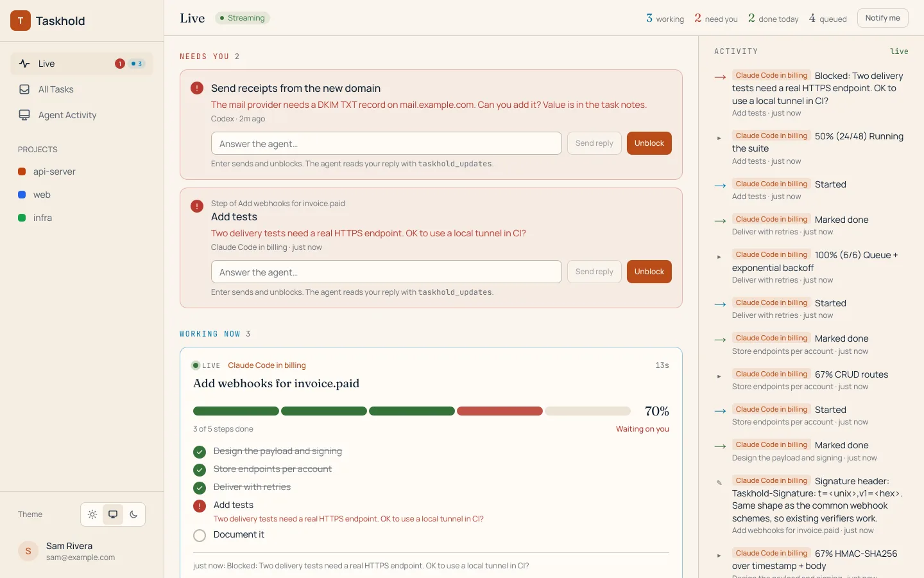Click the pencil icon beside 'Signature header' activity
This screenshot has width=924, height=578.
point(719,482)
